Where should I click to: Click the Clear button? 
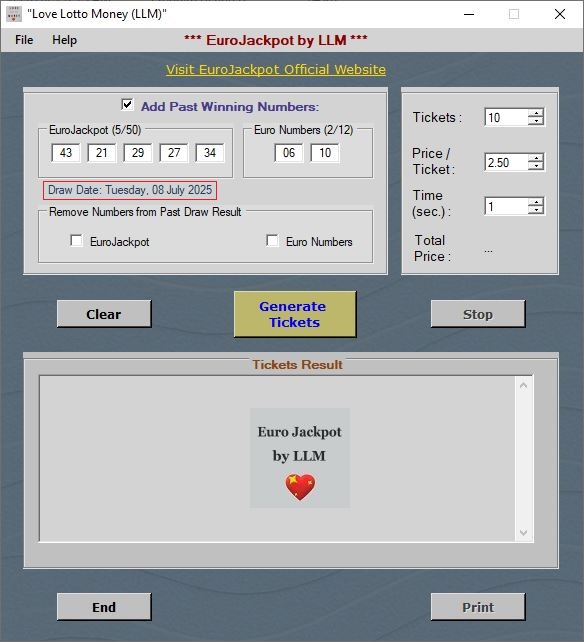click(104, 314)
